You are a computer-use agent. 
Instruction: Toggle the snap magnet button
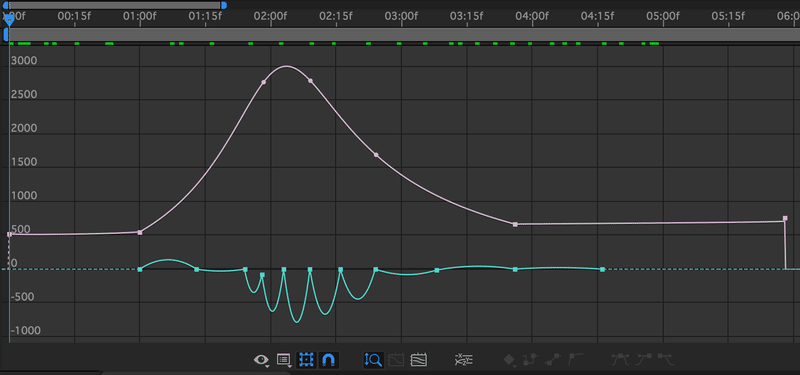point(329,360)
